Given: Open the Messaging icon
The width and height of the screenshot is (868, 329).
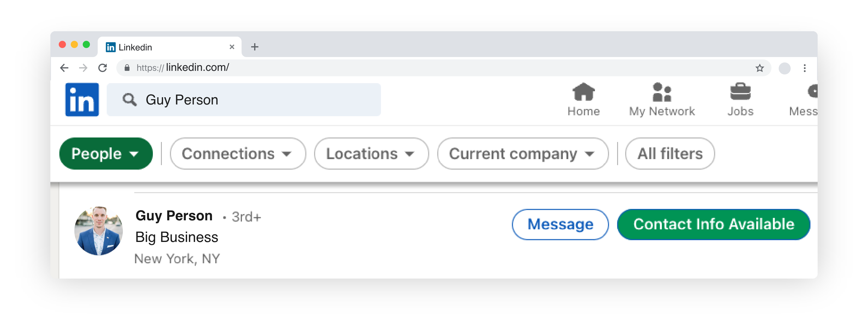Looking at the screenshot, I should [x=813, y=91].
